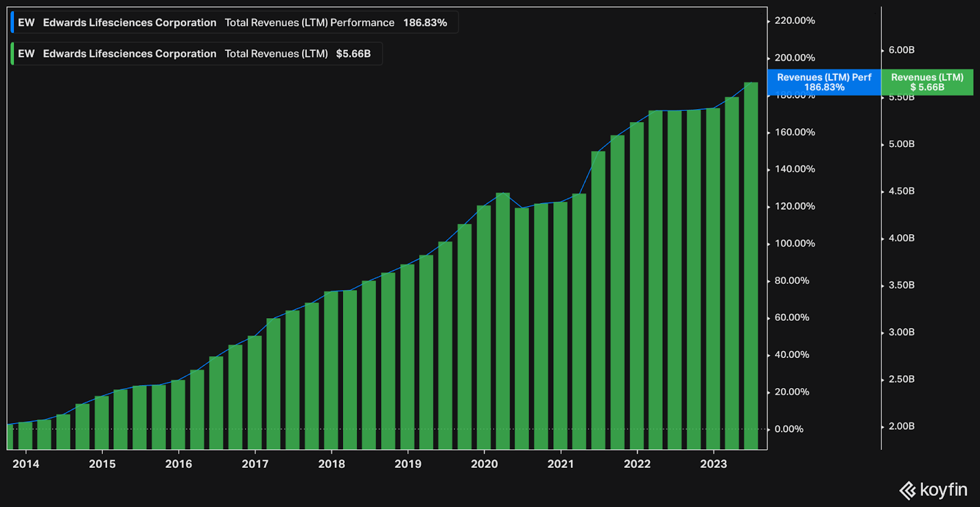Click the 100.00% axis value

pos(794,243)
